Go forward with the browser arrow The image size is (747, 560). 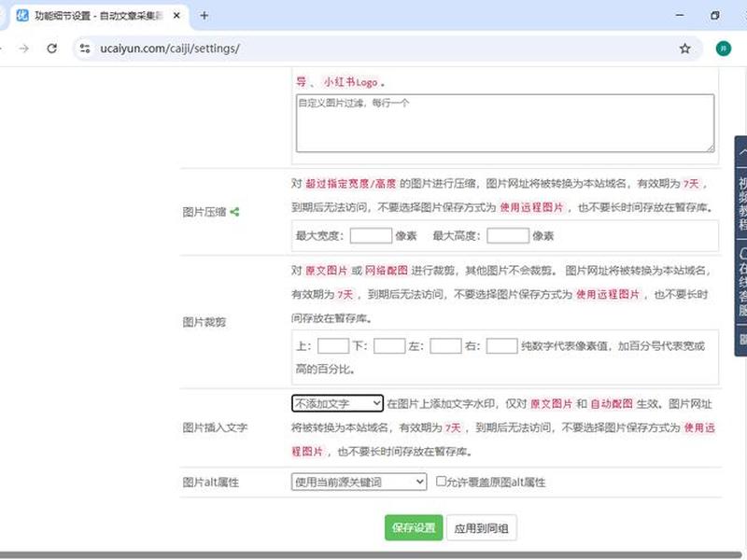point(24,49)
